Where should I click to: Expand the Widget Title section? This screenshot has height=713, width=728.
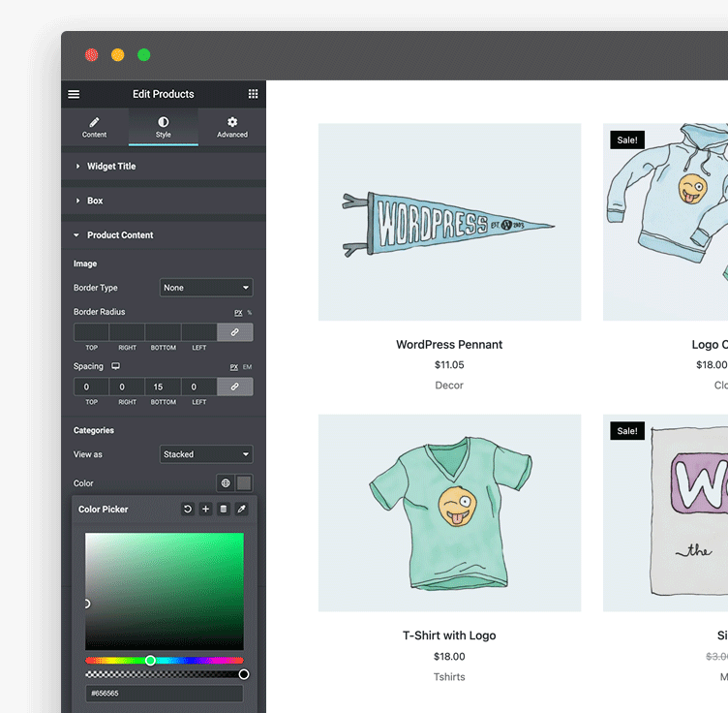(x=164, y=167)
